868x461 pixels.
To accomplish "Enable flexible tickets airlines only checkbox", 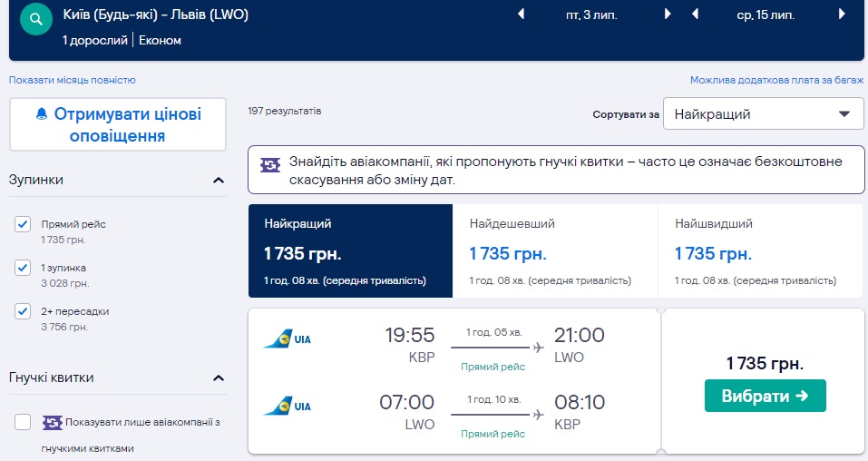I will 24,422.
